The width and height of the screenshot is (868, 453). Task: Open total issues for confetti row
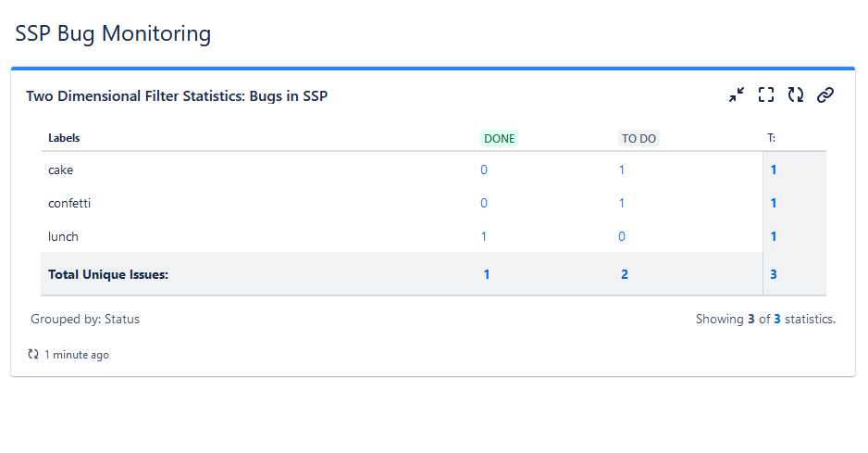774,203
